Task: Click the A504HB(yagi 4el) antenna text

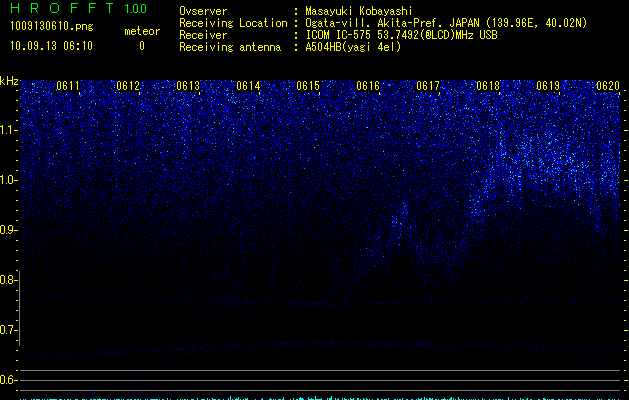Action: coord(353,47)
